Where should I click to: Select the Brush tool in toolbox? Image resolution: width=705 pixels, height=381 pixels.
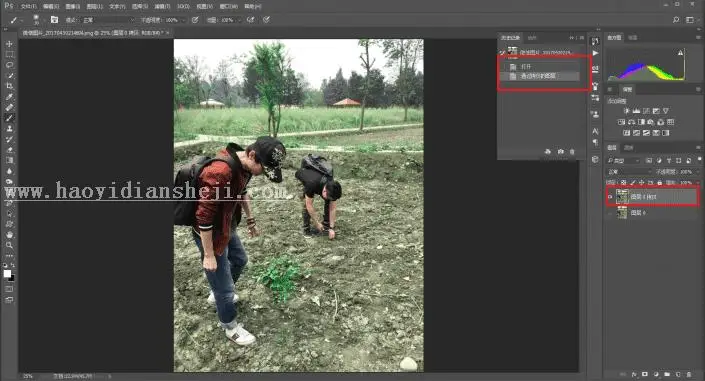point(9,118)
